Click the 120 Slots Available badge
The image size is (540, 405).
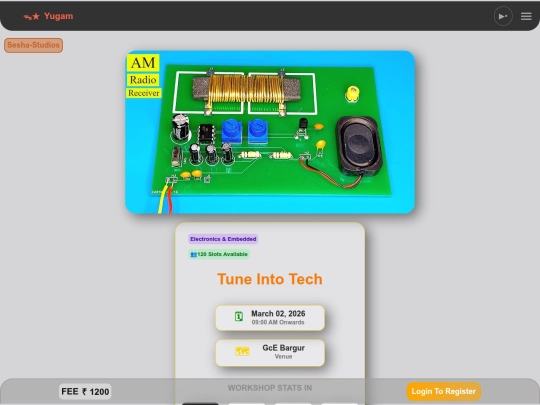[219, 254]
